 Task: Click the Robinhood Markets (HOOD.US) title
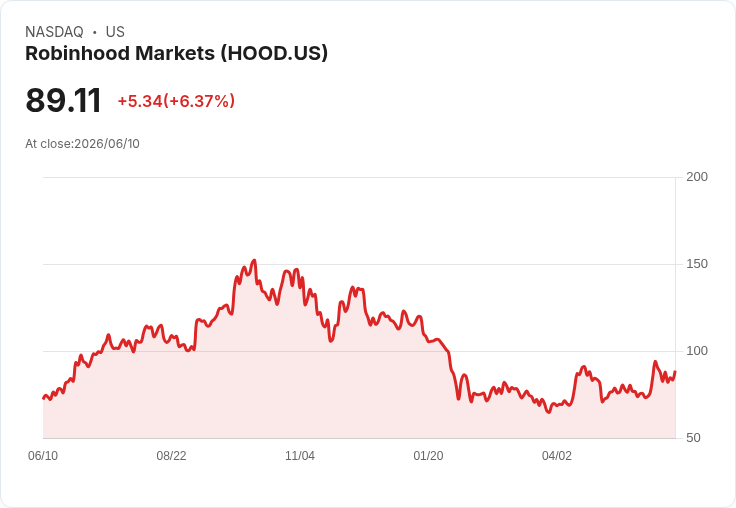pyautogui.click(x=176, y=54)
